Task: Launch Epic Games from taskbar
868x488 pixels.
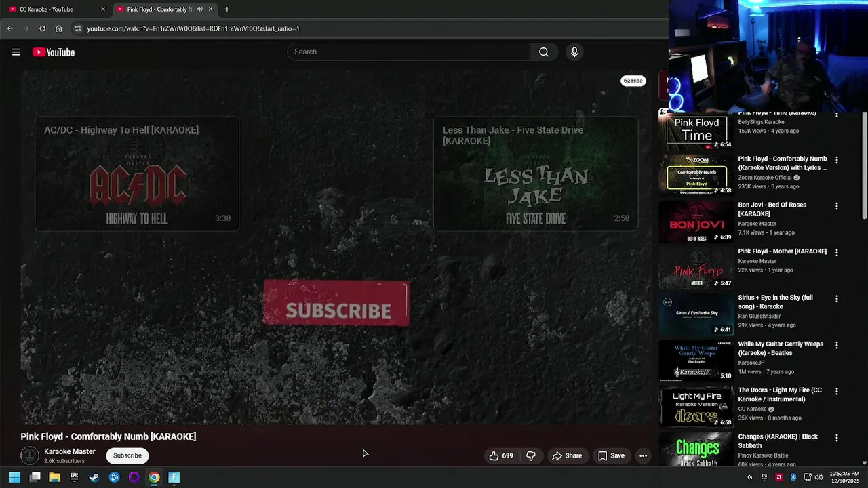Action: click(75, 477)
